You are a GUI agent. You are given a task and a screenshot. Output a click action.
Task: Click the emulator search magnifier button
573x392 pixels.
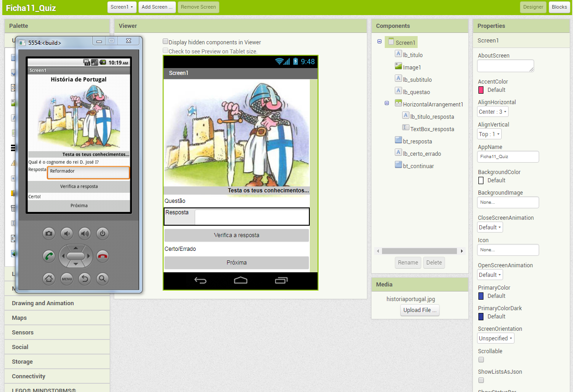click(x=103, y=278)
